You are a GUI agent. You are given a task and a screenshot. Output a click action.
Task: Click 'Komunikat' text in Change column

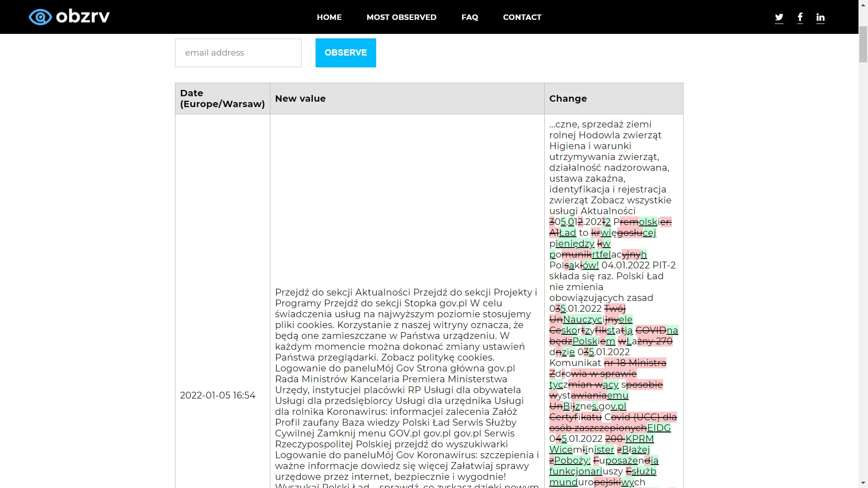click(575, 363)
